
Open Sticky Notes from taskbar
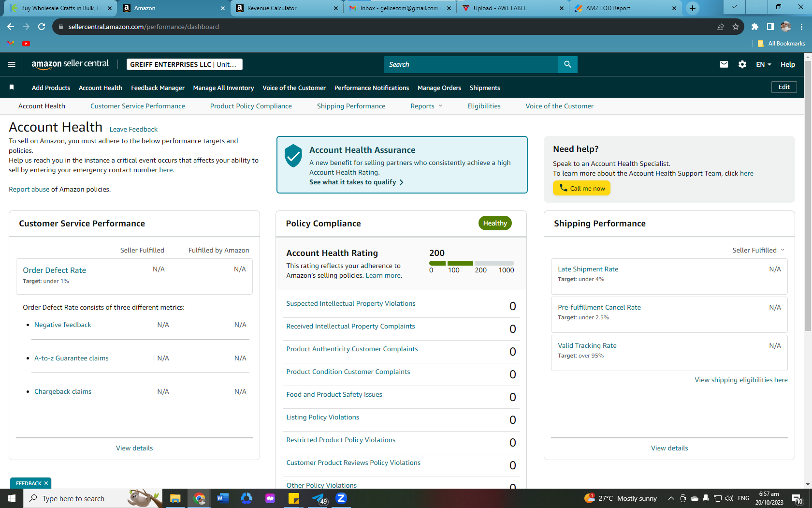[294, 498]
